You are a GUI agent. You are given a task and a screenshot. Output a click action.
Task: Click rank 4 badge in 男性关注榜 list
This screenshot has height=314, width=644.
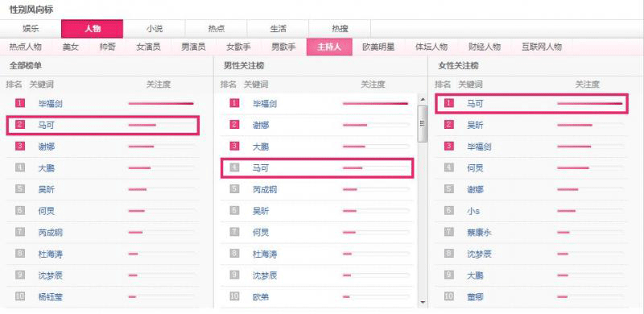pyautogui.click(x=234, y=167)
